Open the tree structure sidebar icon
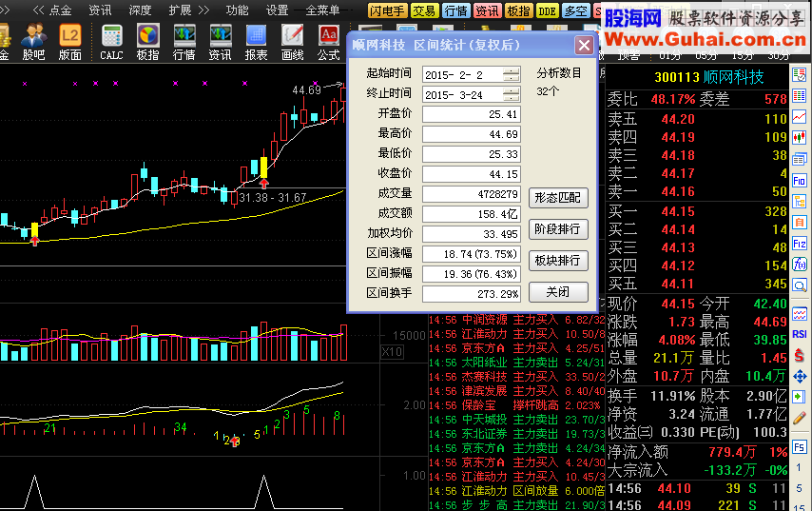 [800, 201]
